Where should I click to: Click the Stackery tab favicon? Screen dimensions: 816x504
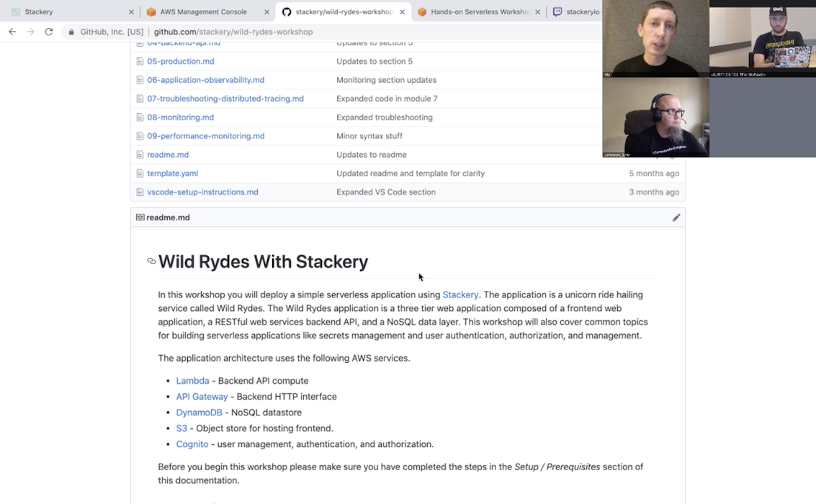tap(16, 12)
